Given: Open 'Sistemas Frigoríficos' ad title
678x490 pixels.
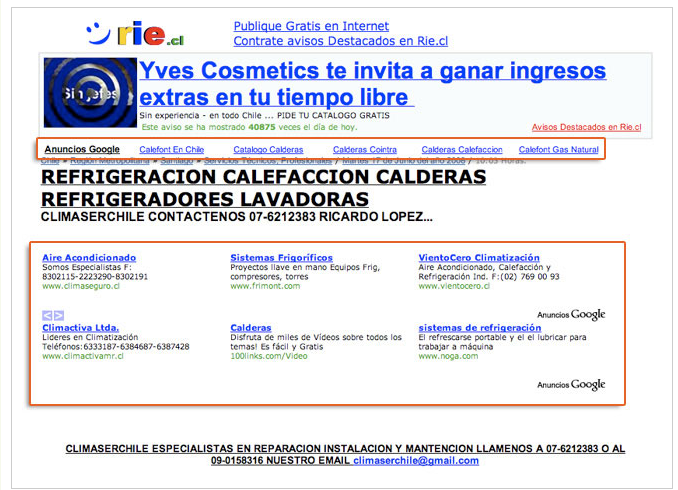Looking at the screenshot, I should [x=281, y=257].
